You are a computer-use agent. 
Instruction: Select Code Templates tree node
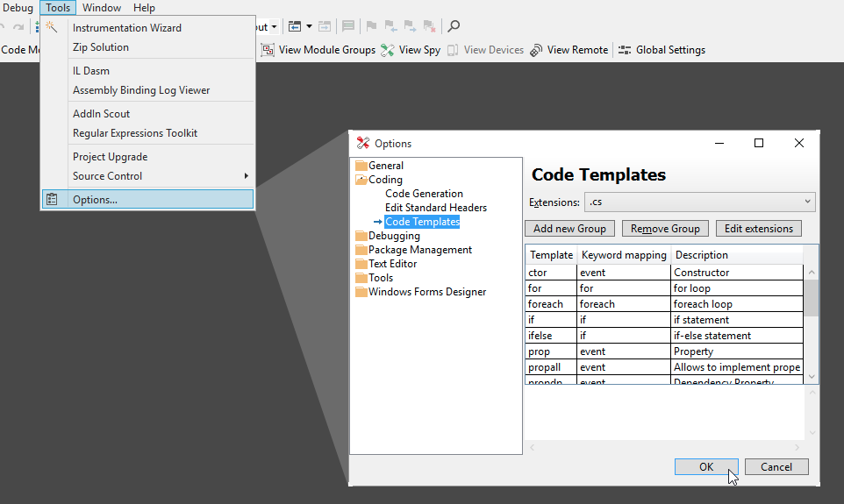(422, 221)
